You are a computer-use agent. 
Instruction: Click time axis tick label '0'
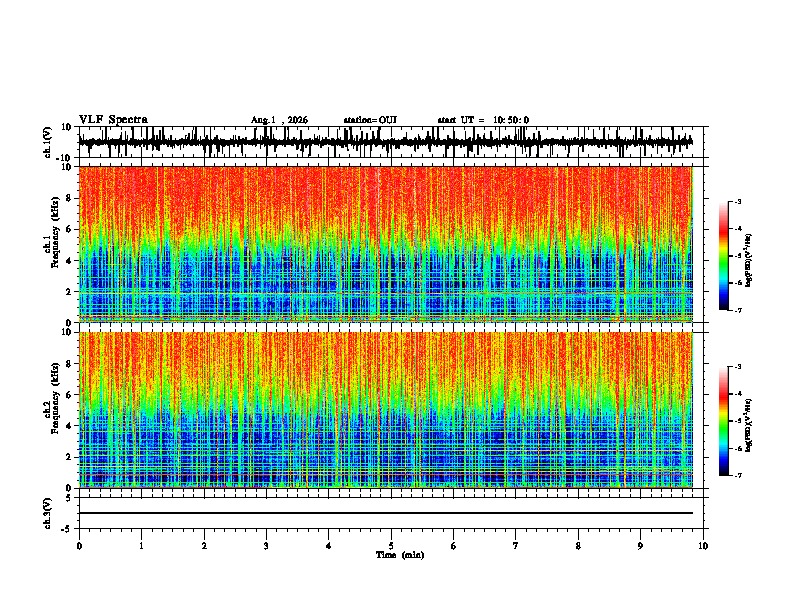[x=79, y=546]
